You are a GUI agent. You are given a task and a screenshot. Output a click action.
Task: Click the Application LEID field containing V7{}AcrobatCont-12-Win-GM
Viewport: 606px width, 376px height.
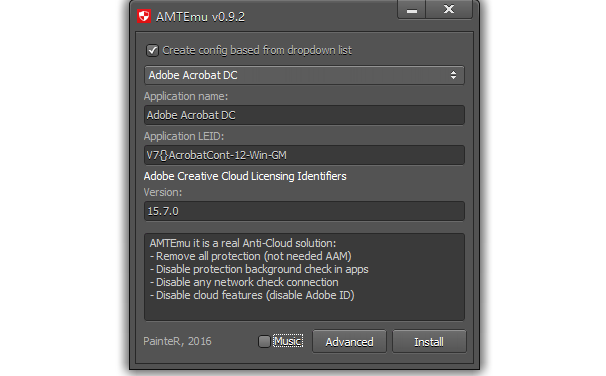tap(304, 155)
